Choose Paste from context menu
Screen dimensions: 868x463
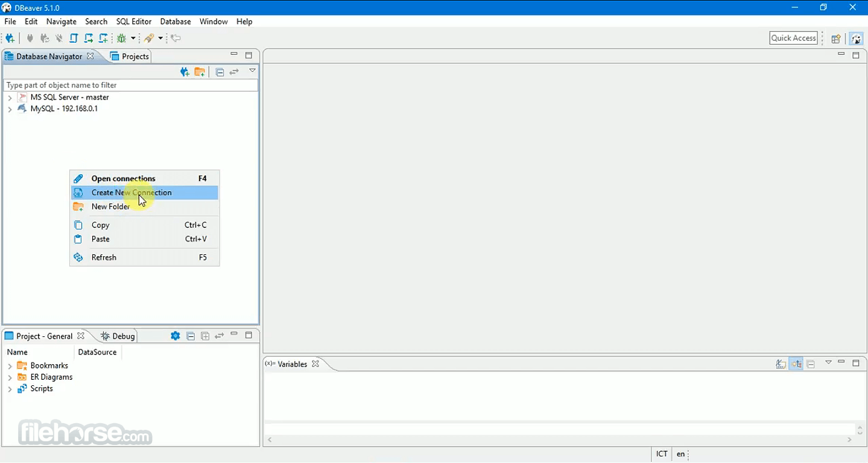coord(144,239)
